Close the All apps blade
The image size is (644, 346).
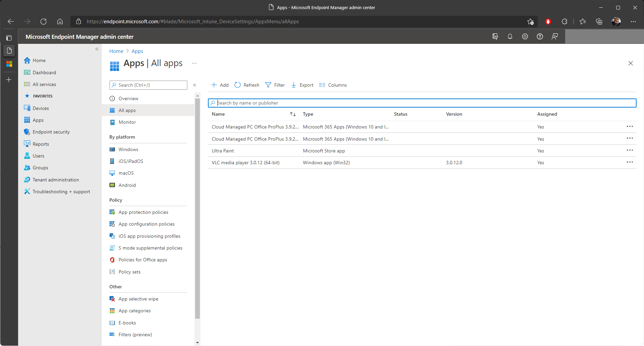(631, 63)
